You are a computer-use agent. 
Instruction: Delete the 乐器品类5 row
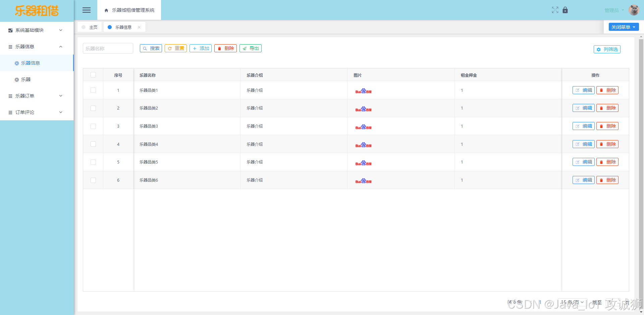click(607, 162)
